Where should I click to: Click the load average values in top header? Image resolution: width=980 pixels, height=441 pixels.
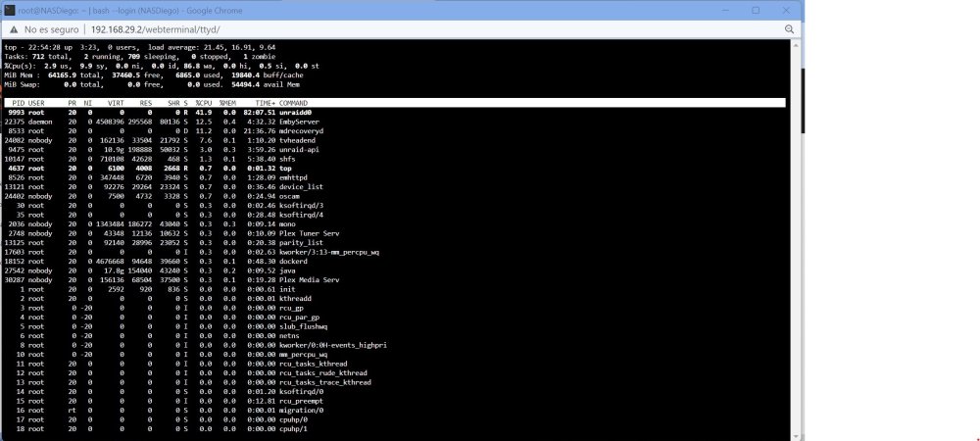point(242,47)
